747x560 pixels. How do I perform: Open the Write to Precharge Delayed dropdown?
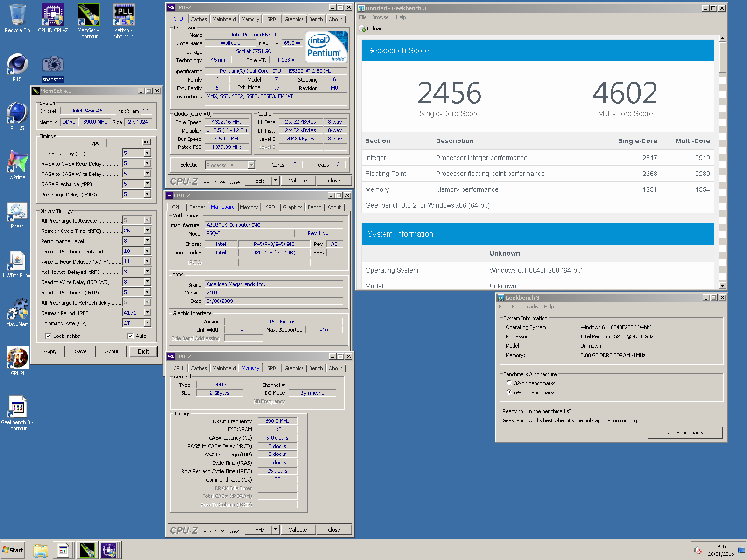coord(148,251)
